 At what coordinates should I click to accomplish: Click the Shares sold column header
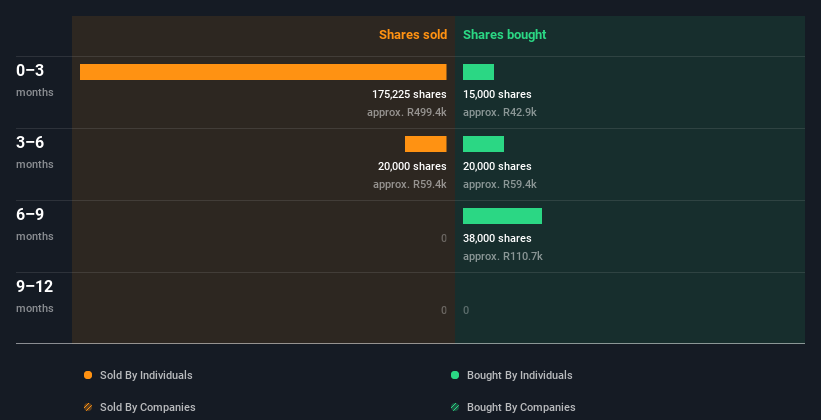(x=413, y=35)
